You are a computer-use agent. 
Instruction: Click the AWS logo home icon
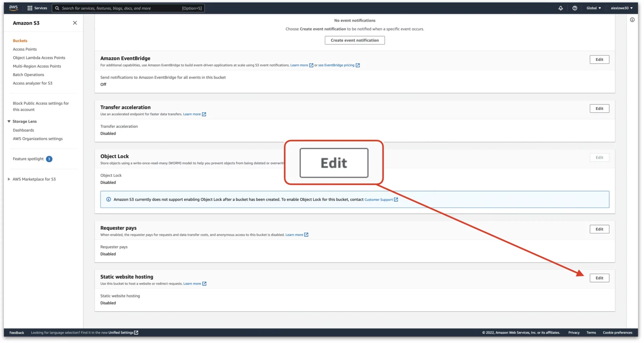13,8
